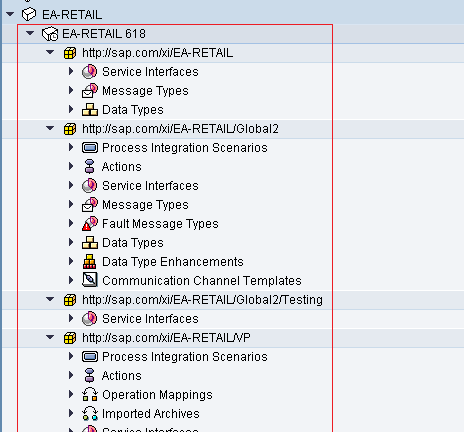Viewport: 464px width, 432px height.
Task: Expand Message Types in the Global2 namespace
Action: point(71,204)
